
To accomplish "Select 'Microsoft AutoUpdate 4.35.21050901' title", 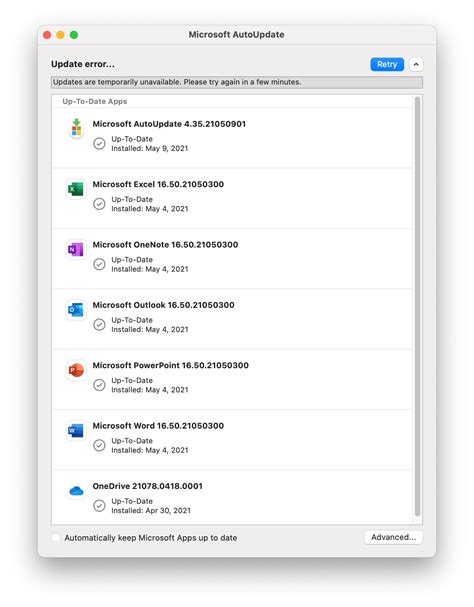I will pos(169,124).
